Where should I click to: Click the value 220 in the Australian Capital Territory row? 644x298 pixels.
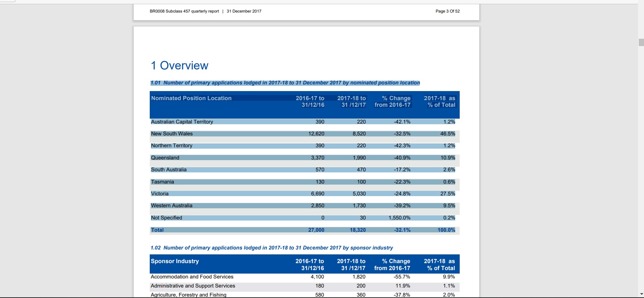[361, 122]
